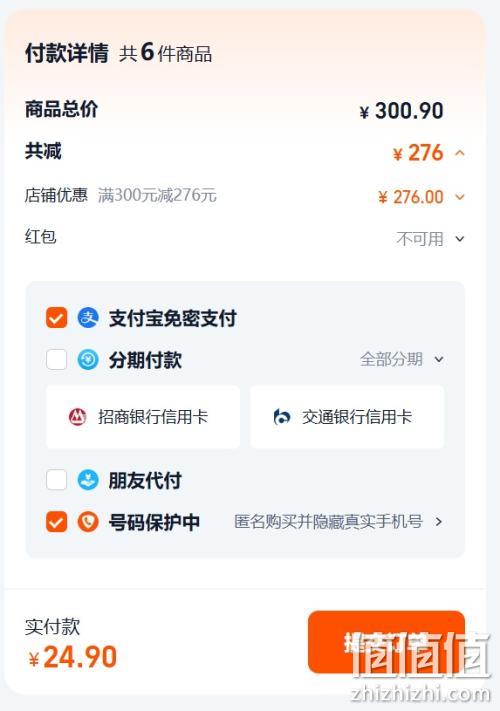Viewport: 500px width, 711px height.
Task: Click the Alipay logo icon
Action: 88,318
